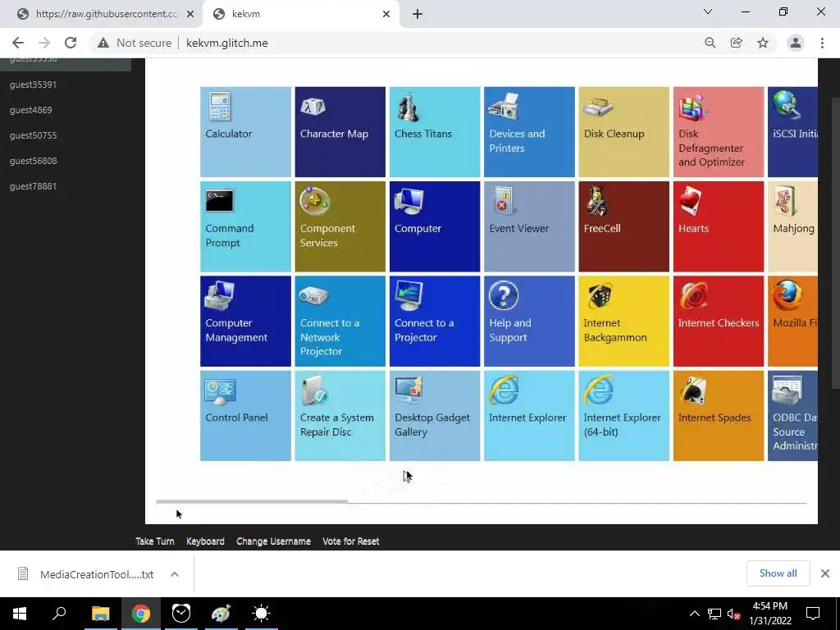Image resolution: width=840 pixels, height=630 pixels.
Task: Open the Character Map tile
Action: (x=340, y=132)
